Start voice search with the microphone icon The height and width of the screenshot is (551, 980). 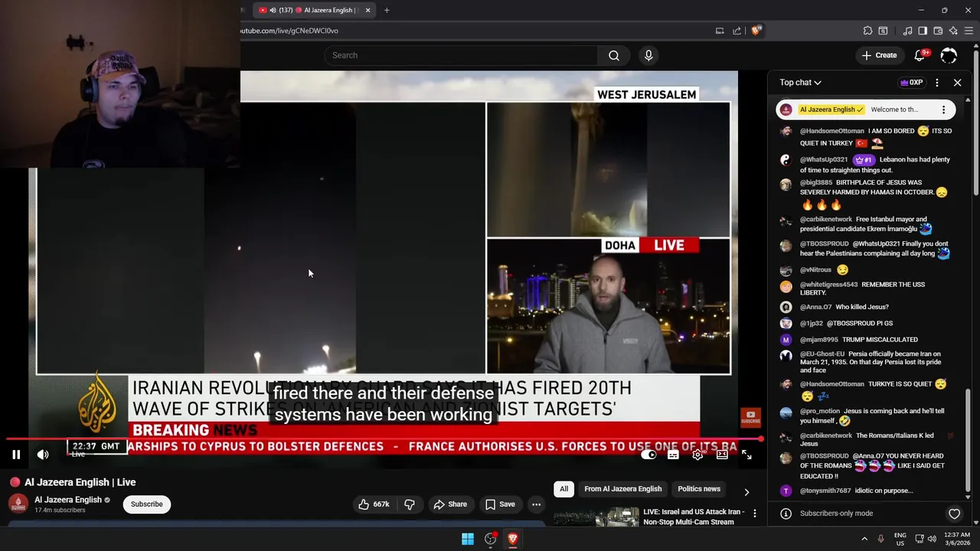coord(648,55)
